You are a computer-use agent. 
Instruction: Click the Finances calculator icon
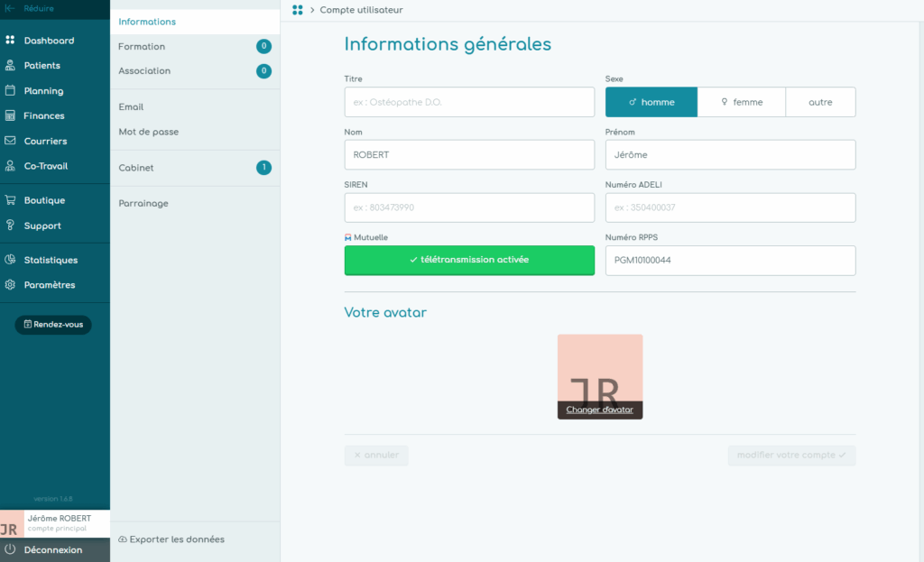click(11, 116)
